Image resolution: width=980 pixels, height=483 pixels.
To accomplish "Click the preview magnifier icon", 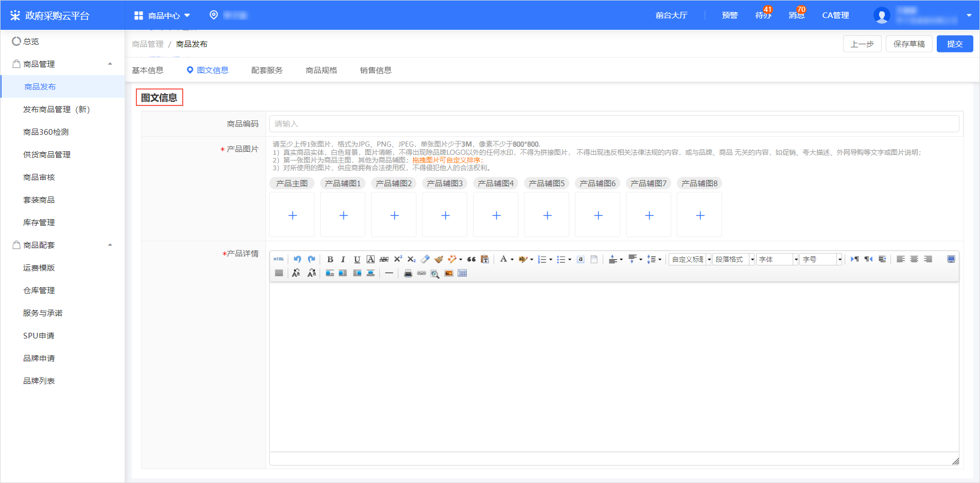I will [435, 274].
